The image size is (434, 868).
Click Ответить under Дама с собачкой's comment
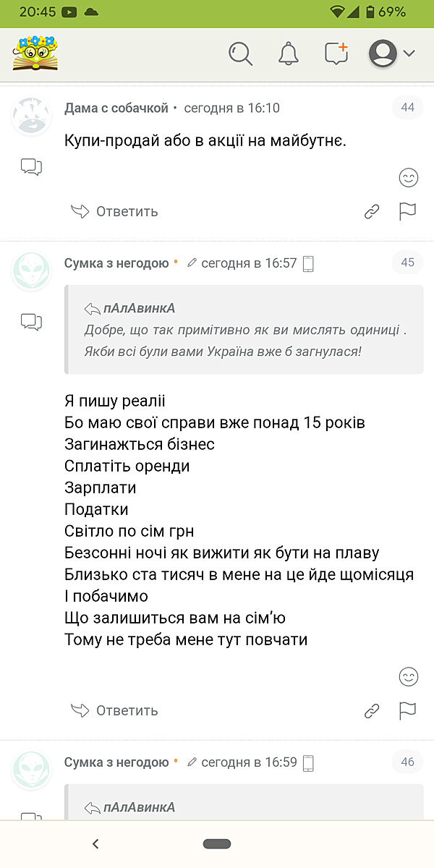(115, 211)
